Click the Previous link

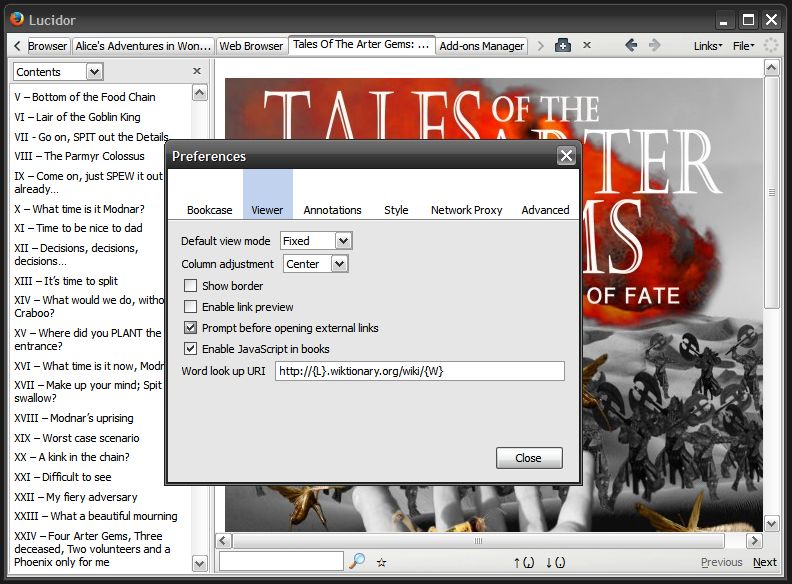pos(721,562)
